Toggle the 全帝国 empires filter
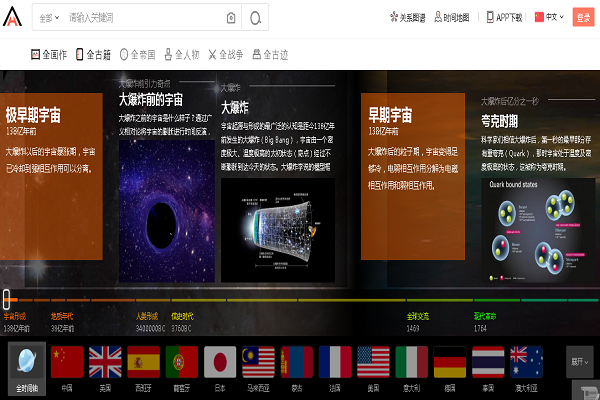Viewport: 600px width, 400px height. tap(138, 54)
